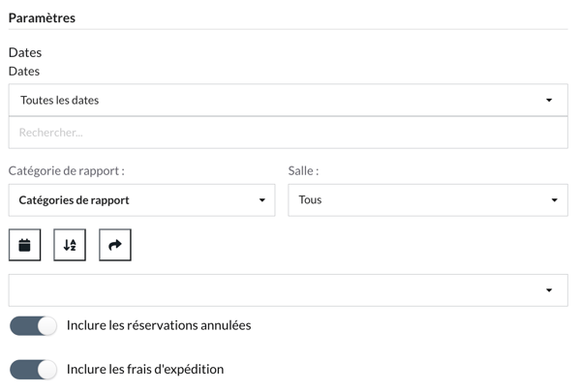Toggle Inclure les frais d'expédition switch
The width and height of the screenshot is (581, 392).
(33, 370)
